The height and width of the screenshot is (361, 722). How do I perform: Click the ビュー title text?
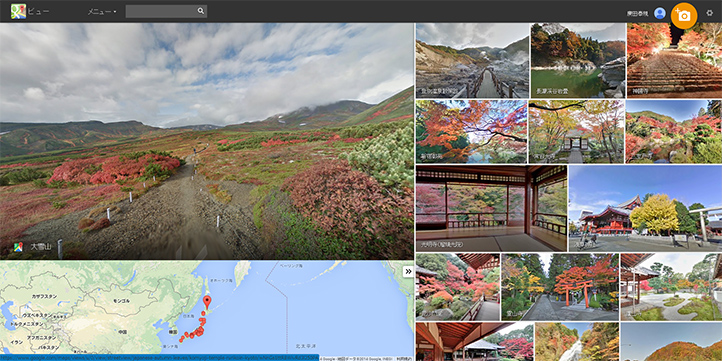coord(38,12)
